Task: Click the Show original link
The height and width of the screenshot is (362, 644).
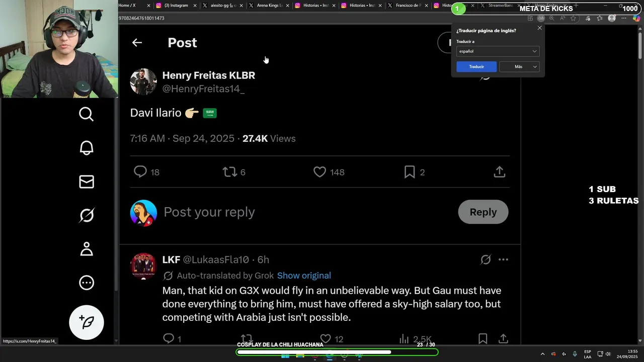Action: [304, 276]
